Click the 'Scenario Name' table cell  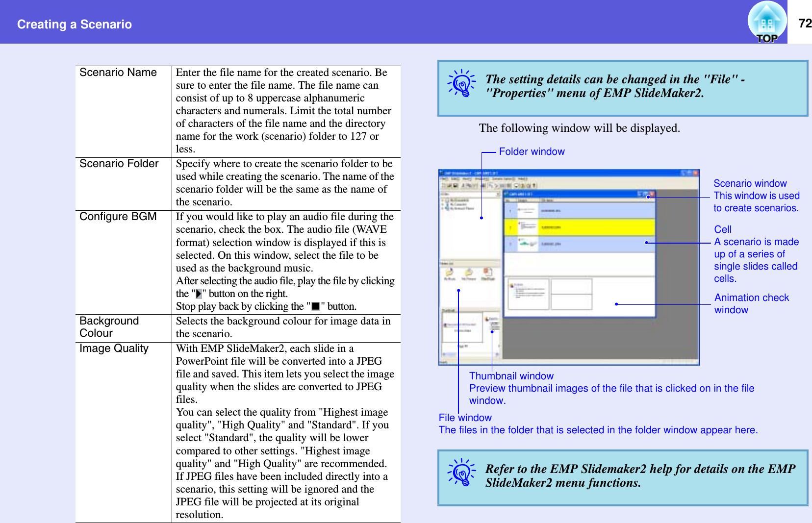pos(124,111)
